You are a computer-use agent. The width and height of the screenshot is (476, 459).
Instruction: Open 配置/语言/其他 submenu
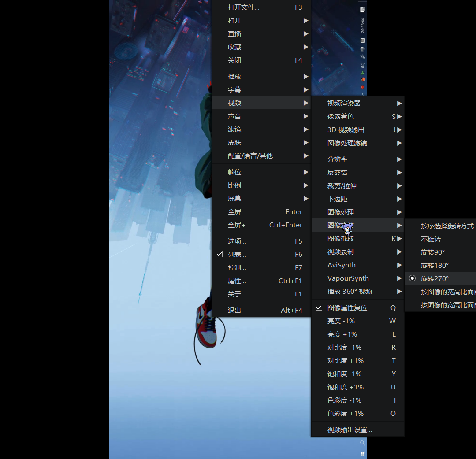point(261,156)
